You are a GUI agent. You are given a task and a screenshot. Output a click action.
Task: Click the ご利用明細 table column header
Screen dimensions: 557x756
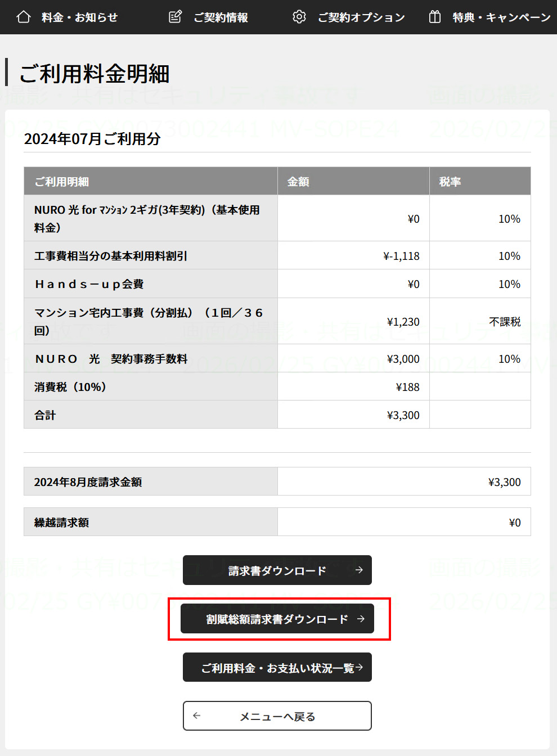[x=62, y=182]
